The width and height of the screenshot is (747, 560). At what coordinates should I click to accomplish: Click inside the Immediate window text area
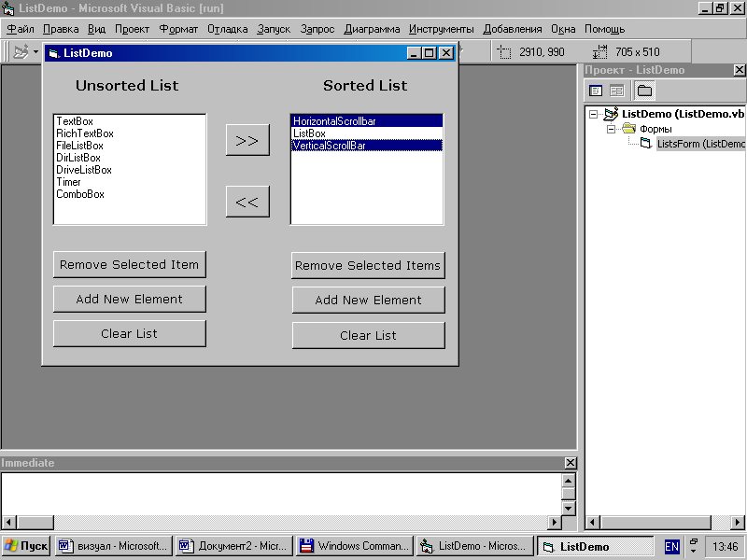(282, 494)
